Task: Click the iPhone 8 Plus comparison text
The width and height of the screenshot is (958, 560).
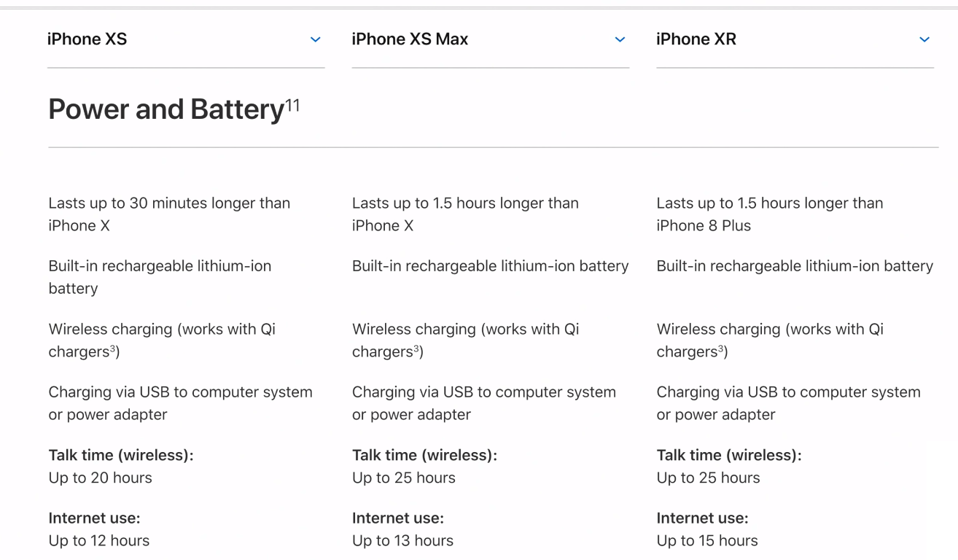Action: point(704,225)
